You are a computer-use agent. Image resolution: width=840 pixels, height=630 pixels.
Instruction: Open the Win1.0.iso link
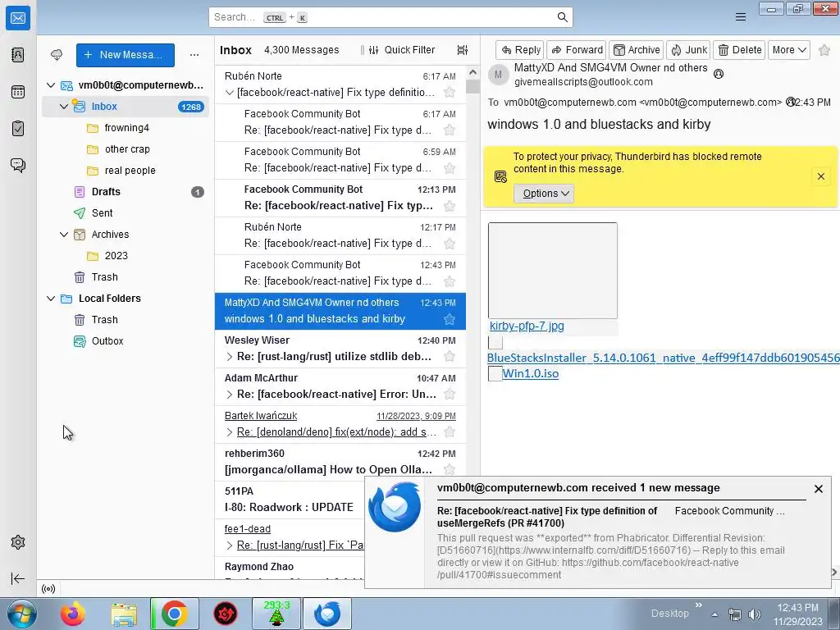pyautogui.click(x=531, y=373)
